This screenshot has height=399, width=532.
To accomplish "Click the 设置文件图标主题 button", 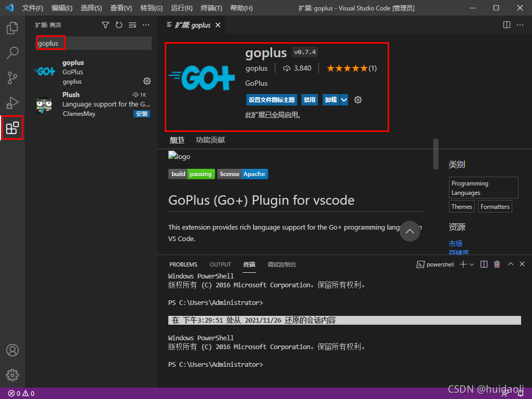I will pyautogui.click(x=271, y=100).
